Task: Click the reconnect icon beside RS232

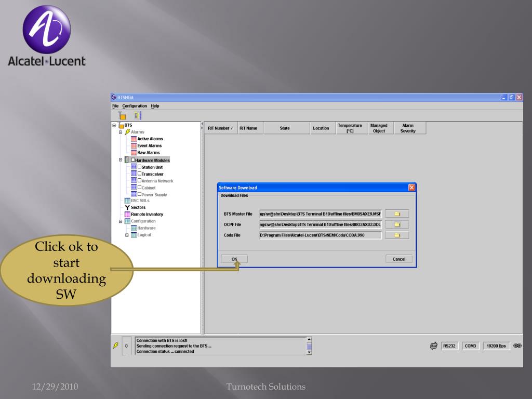Action: click(434, 345)
